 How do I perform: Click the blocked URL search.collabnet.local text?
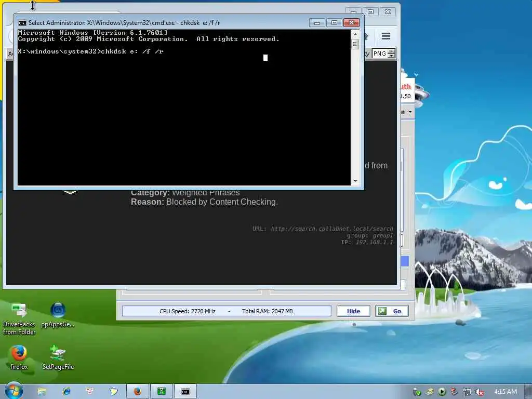pyautogui.click(x=332, y=229)
